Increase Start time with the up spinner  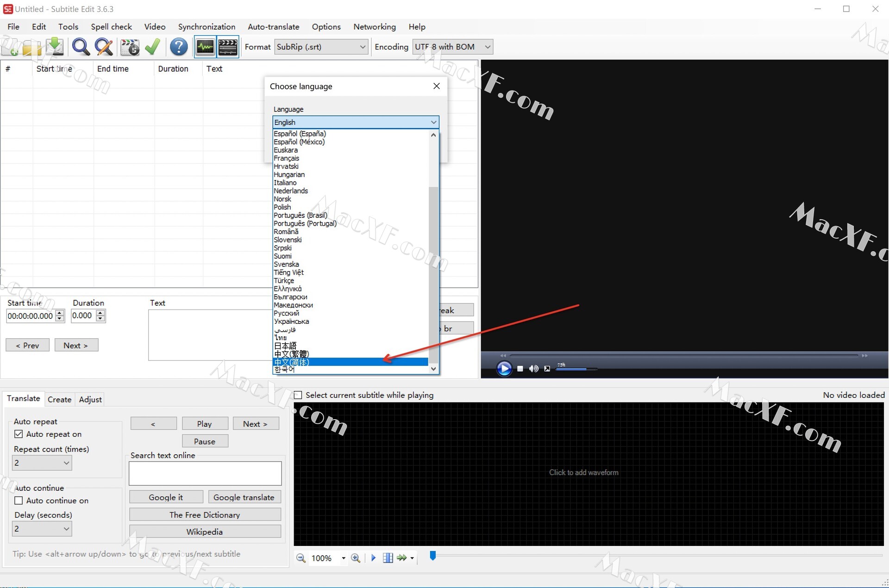60,313
